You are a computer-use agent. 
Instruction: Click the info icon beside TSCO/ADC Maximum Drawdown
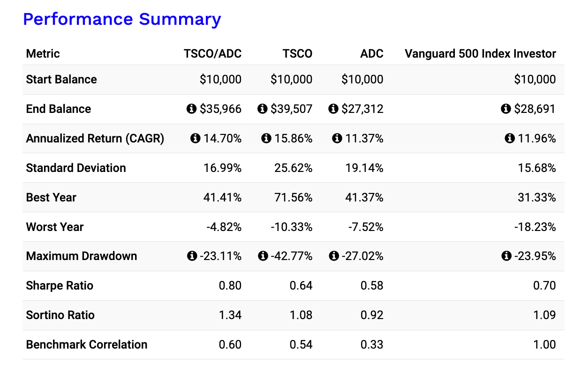191,256
